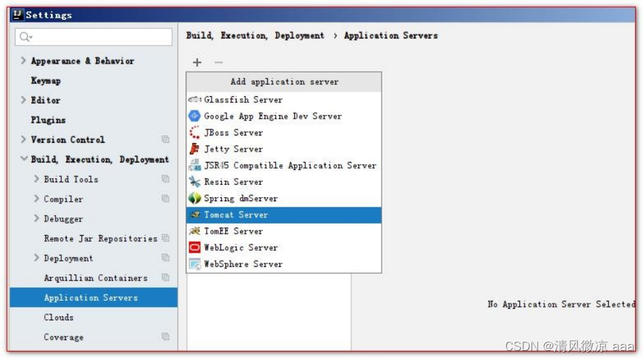Expand the Build Tools node
This screenshot has height=359, width=644.
(37, 179)
